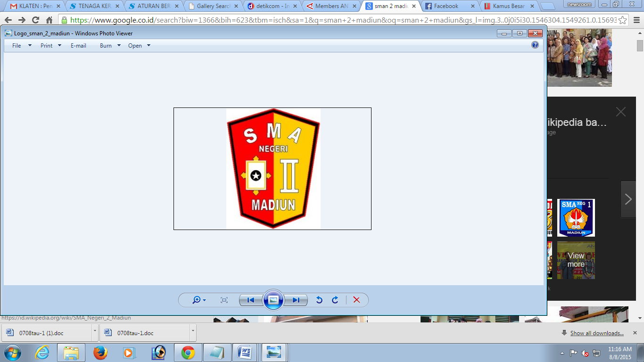
Task: Rotate image clockwise
Action: [x=335, y=300]
